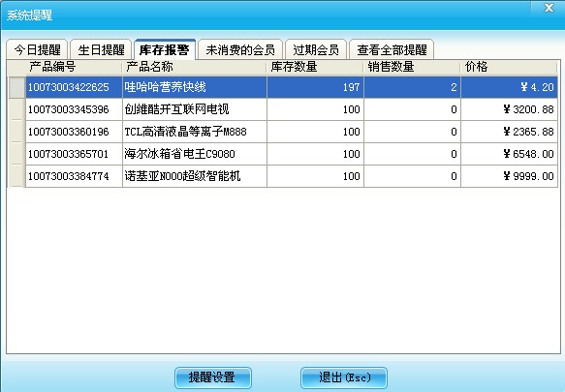Click product name 诺基亚N000超级智能机

coord(195,176)
